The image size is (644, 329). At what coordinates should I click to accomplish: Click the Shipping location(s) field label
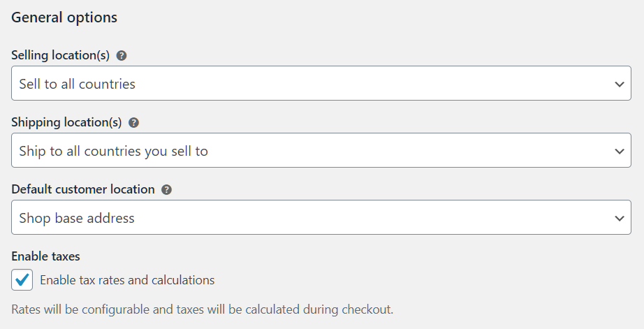click(x=66, y=122)
